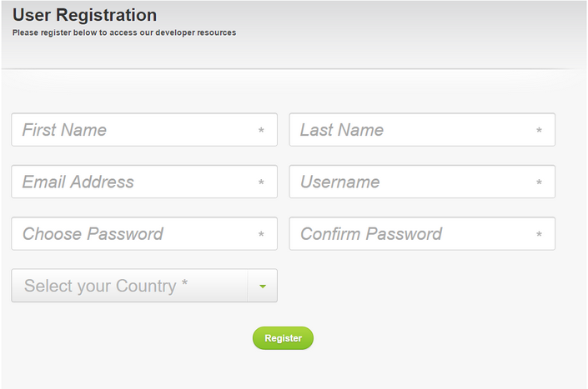This screenshot has height=389, width=588.
Task: Click the User Registration heading
Action: click(85, 15)
